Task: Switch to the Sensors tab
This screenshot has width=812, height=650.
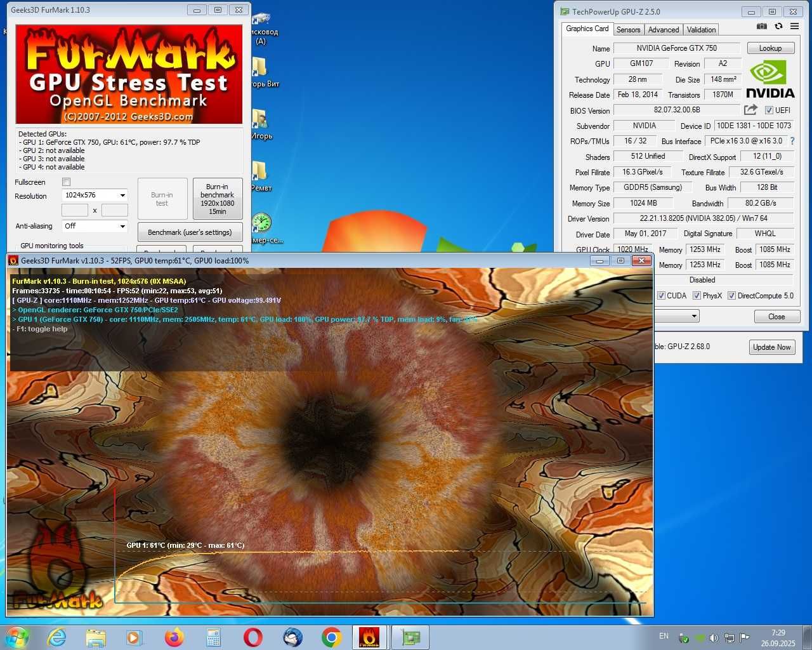Action: tap(629, 30)
